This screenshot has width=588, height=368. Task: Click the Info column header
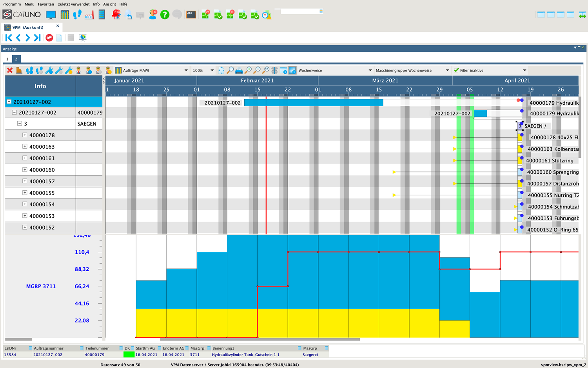(40, 86)
